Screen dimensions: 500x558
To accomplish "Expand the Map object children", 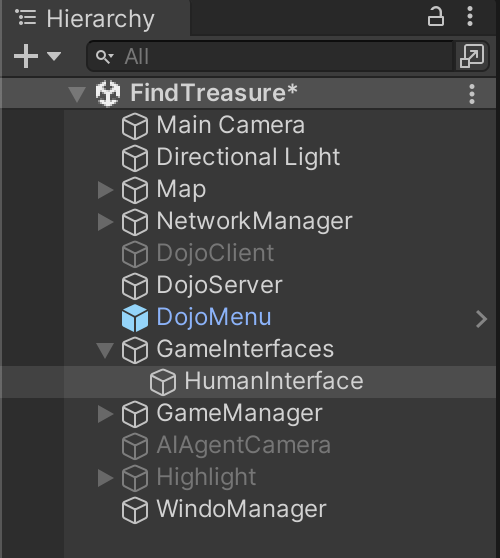I will tap(105, 190).
